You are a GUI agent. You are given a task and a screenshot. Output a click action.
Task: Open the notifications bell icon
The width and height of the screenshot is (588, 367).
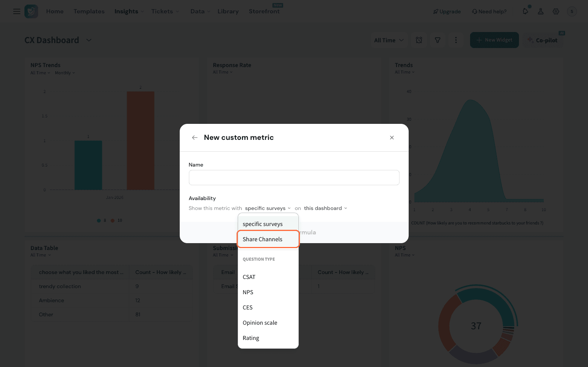(525, 11)
